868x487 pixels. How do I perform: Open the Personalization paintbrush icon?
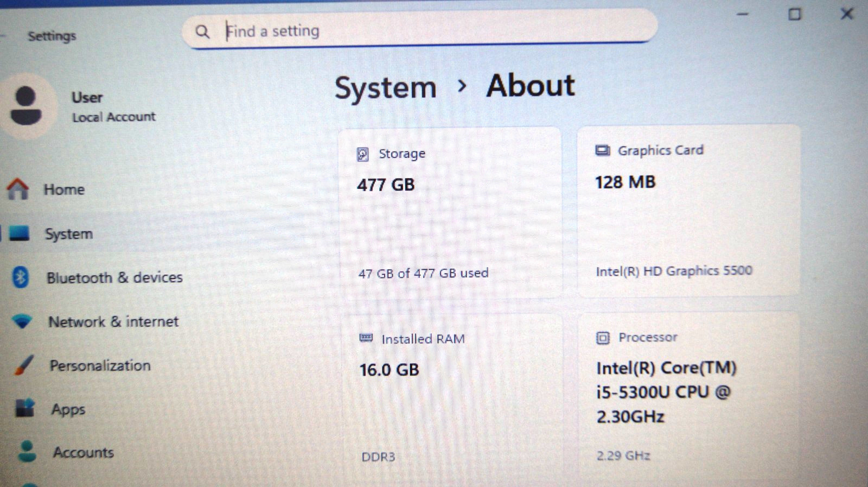pyautogui.click(x=23, y=365)
